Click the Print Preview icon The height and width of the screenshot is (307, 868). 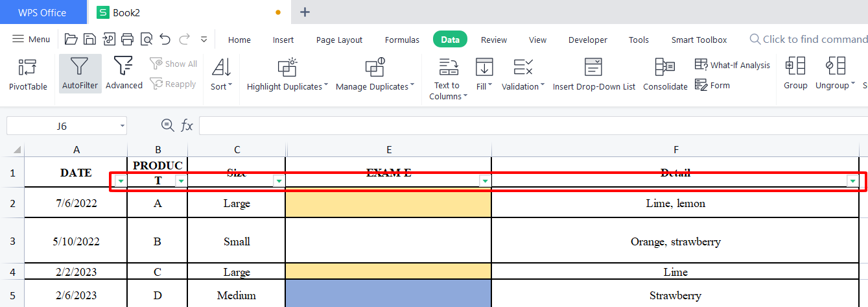pyautogui.click(x=147, y=40)
